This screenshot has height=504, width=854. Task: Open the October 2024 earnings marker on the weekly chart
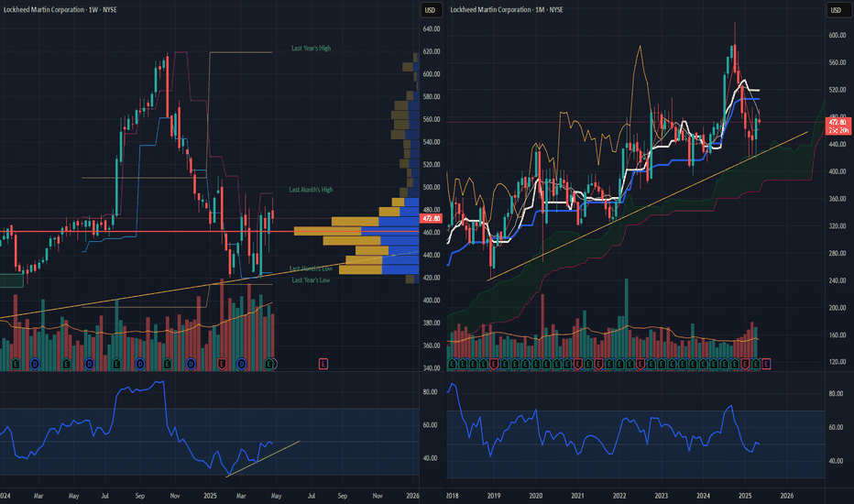tap(167, 364)
